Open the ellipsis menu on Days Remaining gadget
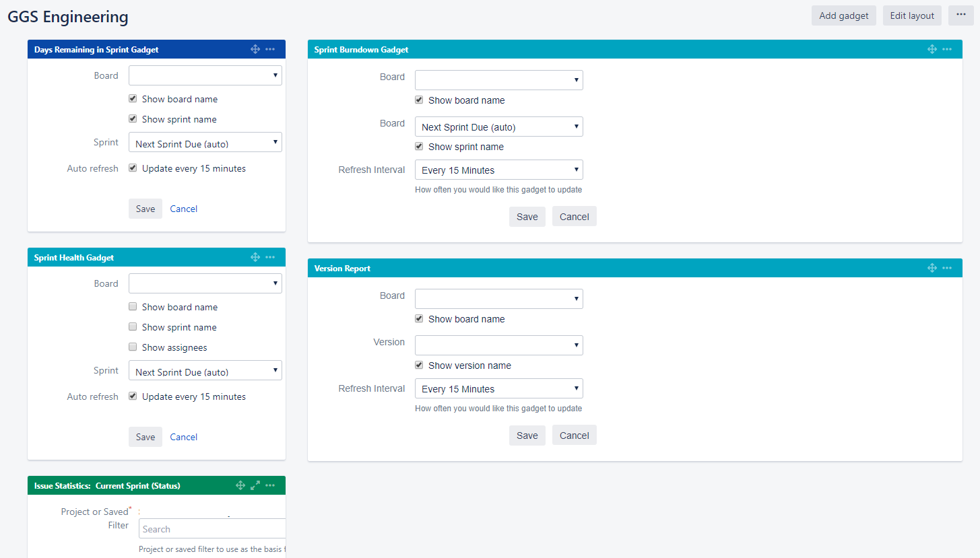The image size is (980, 558). (270, 48)
